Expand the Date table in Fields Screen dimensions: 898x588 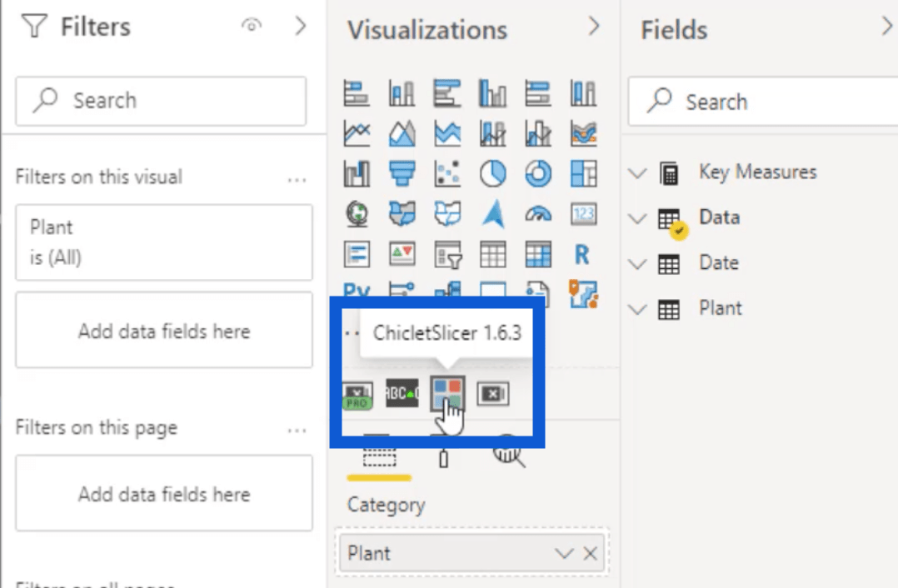point(637,264)
